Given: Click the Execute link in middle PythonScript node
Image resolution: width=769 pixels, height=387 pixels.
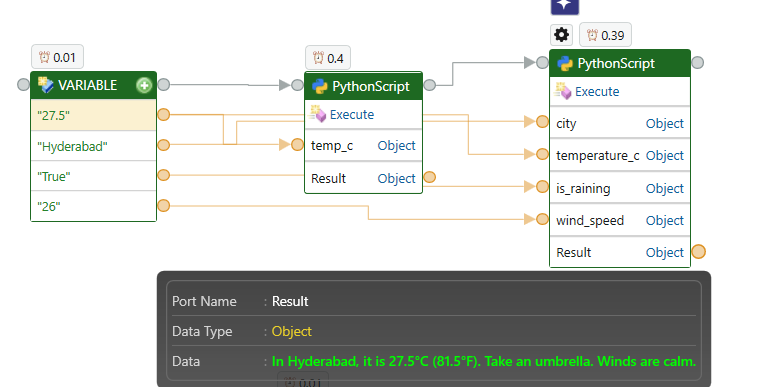Looking at the screenshot, I should 352,114.
